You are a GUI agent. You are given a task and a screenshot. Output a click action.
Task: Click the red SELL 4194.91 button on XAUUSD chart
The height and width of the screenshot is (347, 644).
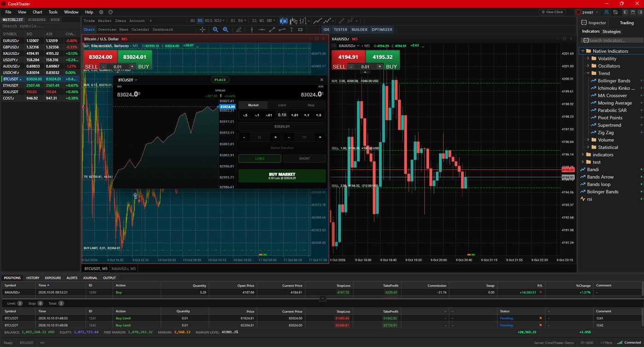tap(348, 57)
